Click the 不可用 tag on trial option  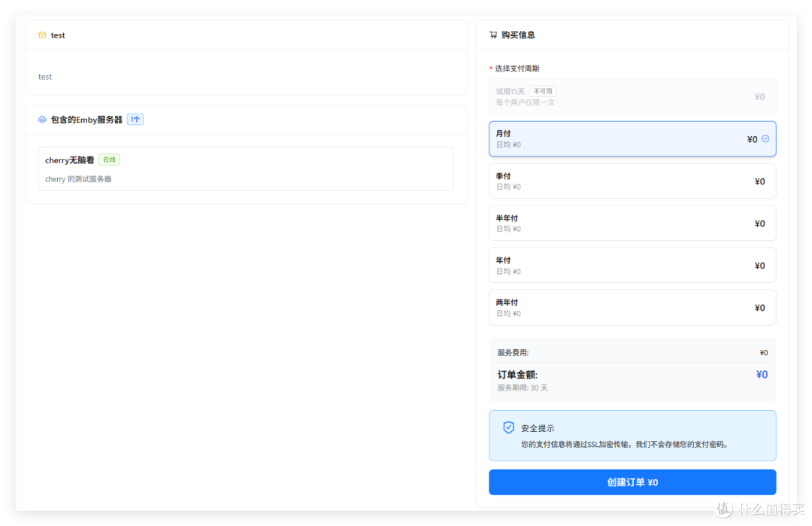[543, 91]
